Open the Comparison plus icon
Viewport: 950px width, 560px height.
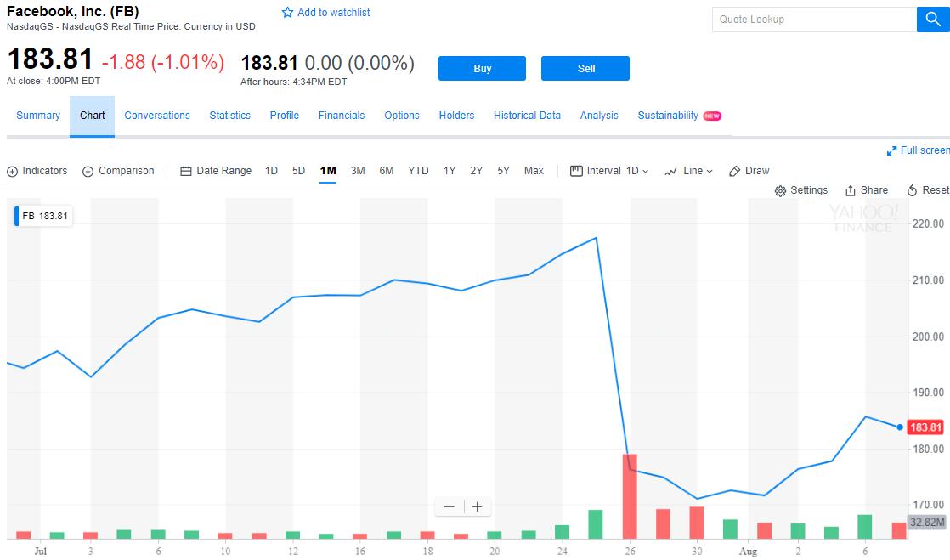click(88, 172)
